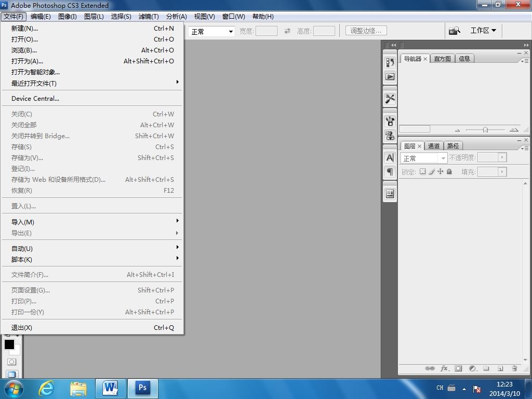Click the delete layer trash icon
532x399 pixels.
pos(514,368)
